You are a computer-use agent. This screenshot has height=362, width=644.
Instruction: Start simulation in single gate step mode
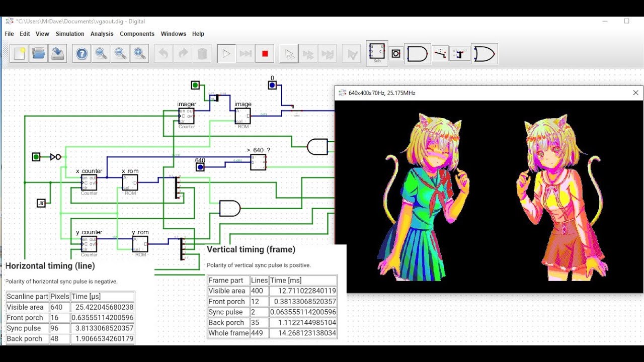pos(289,53)
